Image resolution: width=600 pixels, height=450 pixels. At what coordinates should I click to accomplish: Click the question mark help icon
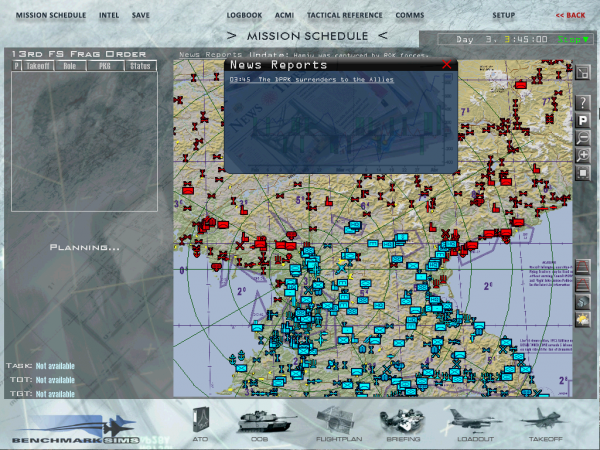coord(583,103)
